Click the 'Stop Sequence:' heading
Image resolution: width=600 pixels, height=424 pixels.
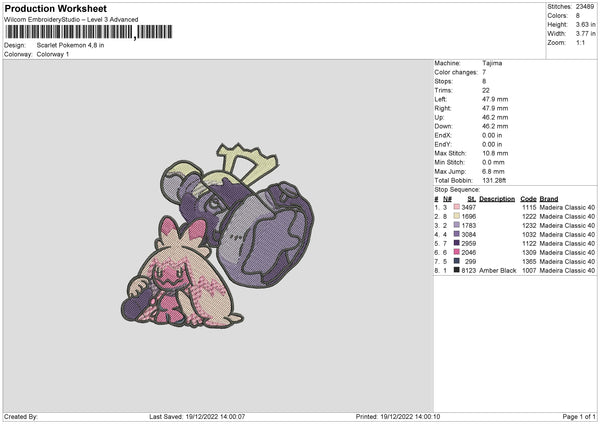click(457, 189)
